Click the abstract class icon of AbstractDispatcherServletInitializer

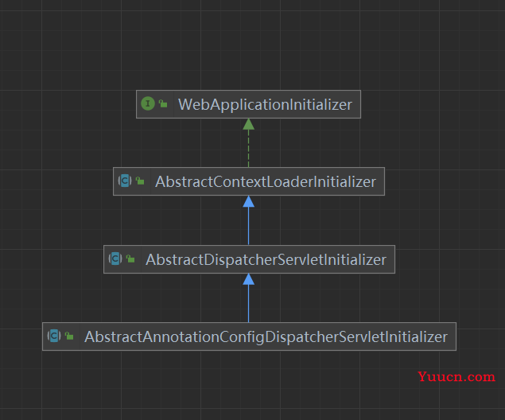tap(115, 259)
